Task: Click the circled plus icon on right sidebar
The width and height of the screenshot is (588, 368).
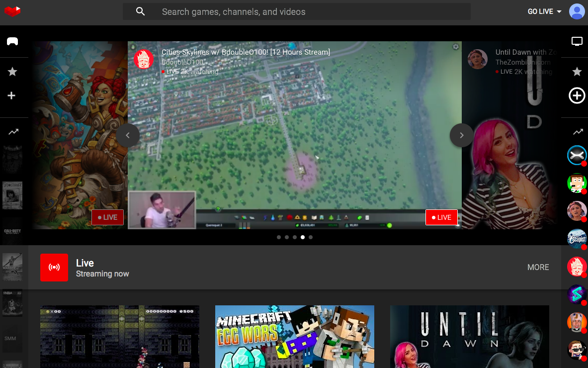Action: click(x=576, y=95)
